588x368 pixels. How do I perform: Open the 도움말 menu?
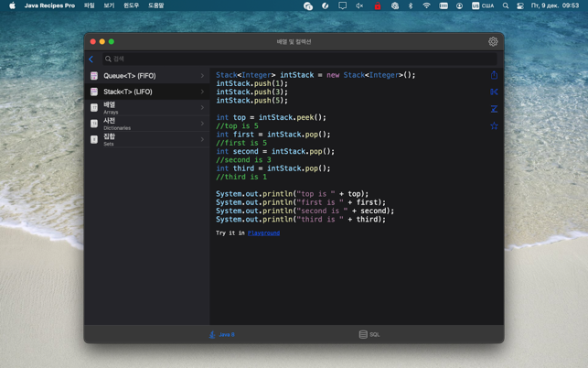coord(156,5)
